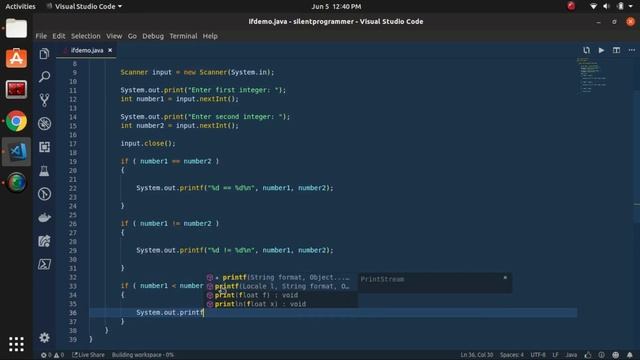Open the Test flask view
Viewport: 640px width, 360px height.
44,171
